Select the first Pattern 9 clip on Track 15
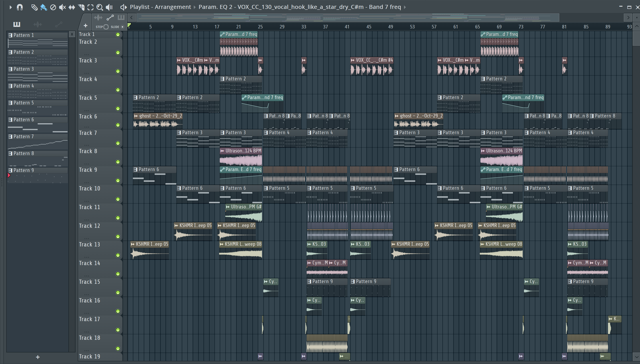Screen dimensions: 640x364 [327, 288]
